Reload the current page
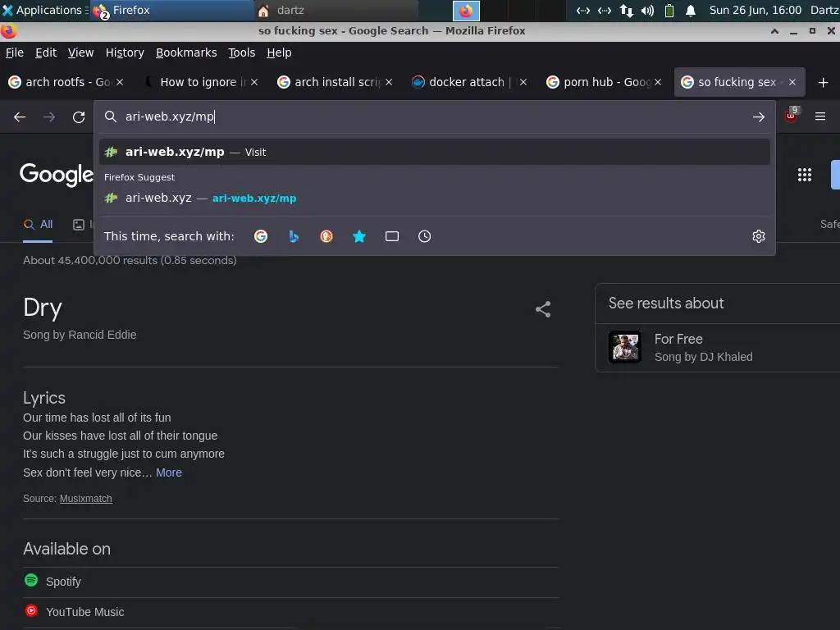This screenshot has height=630, width=840. (x=79, y=116)
